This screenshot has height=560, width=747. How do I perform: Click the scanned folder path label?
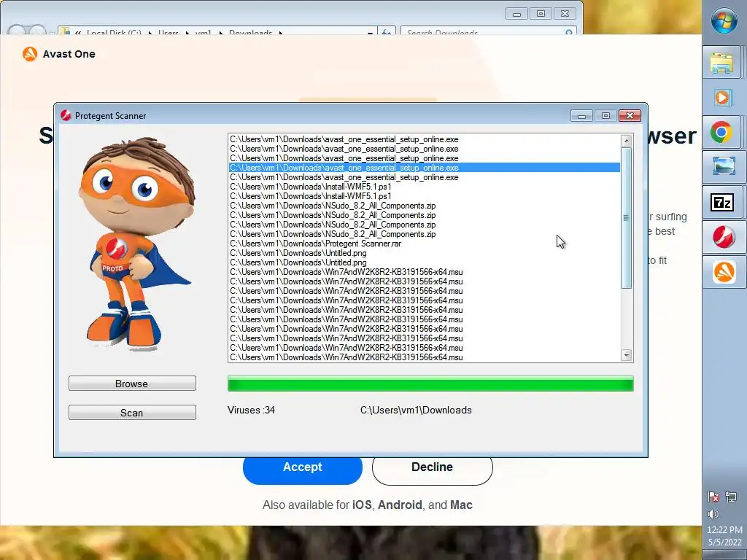pyautogui.click(x=416, y=410)
